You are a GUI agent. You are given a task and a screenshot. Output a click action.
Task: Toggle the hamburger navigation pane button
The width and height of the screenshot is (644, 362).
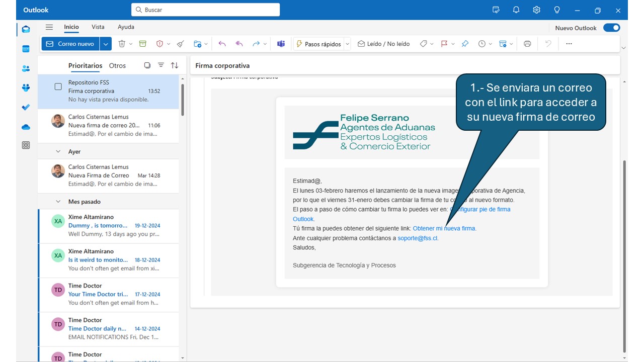pyautogui.click(x=49, y=27)
